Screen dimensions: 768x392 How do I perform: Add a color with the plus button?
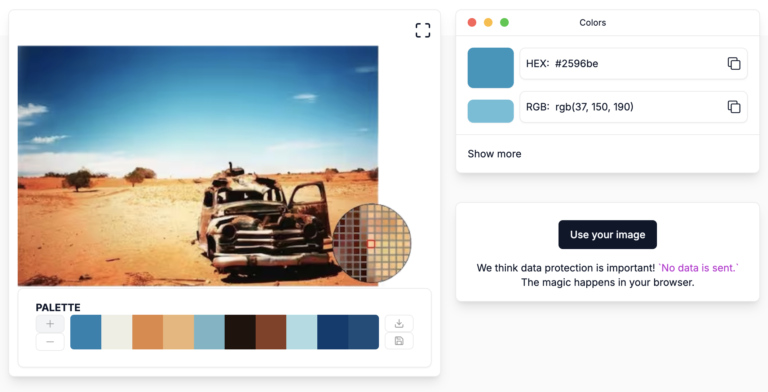[50, 323]
